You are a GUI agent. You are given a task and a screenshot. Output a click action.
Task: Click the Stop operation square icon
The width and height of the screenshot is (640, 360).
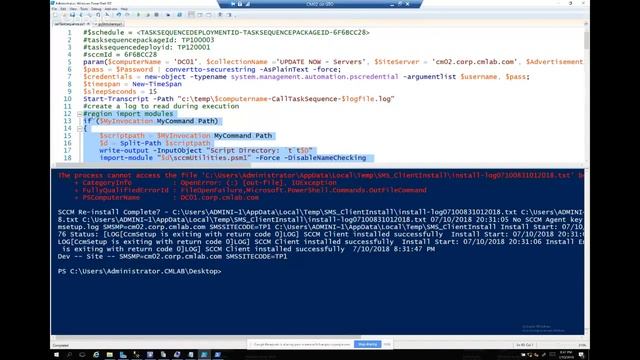point(157,15)
